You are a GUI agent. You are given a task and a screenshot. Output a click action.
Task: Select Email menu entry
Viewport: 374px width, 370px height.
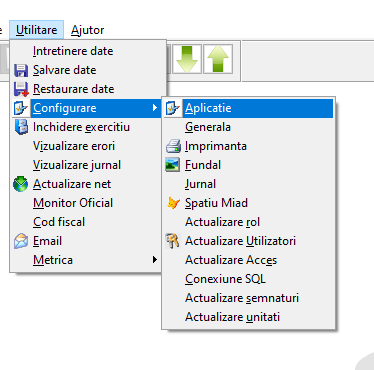(88, 241)
